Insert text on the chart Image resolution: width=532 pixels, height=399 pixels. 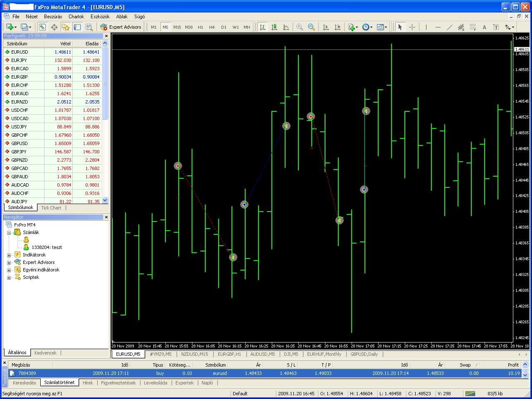tap(484, 27)
